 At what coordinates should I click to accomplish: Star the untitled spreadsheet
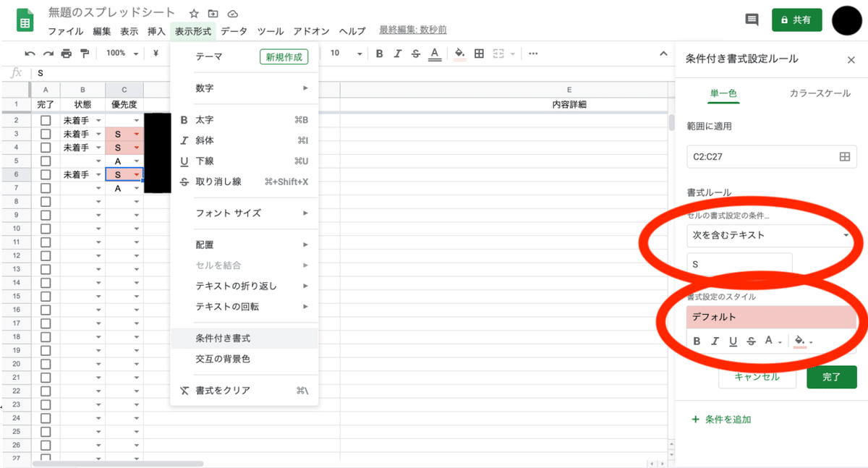pos(194,14)
